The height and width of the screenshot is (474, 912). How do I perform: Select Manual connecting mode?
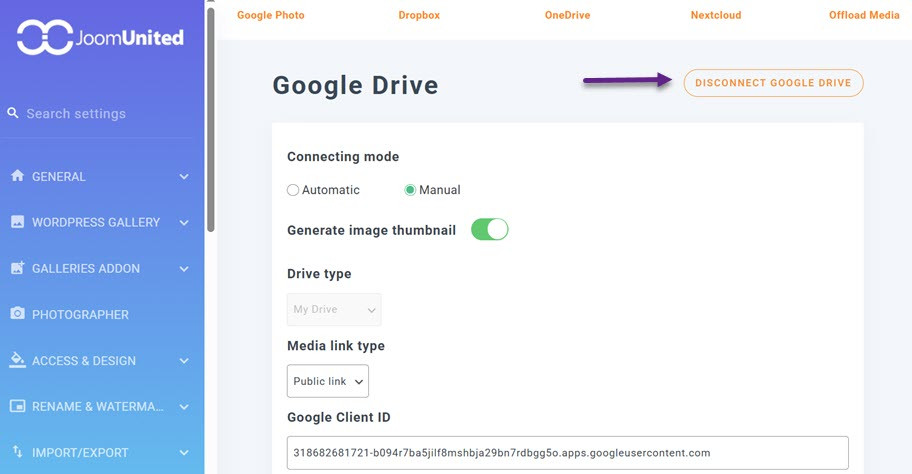coord(410,190)
